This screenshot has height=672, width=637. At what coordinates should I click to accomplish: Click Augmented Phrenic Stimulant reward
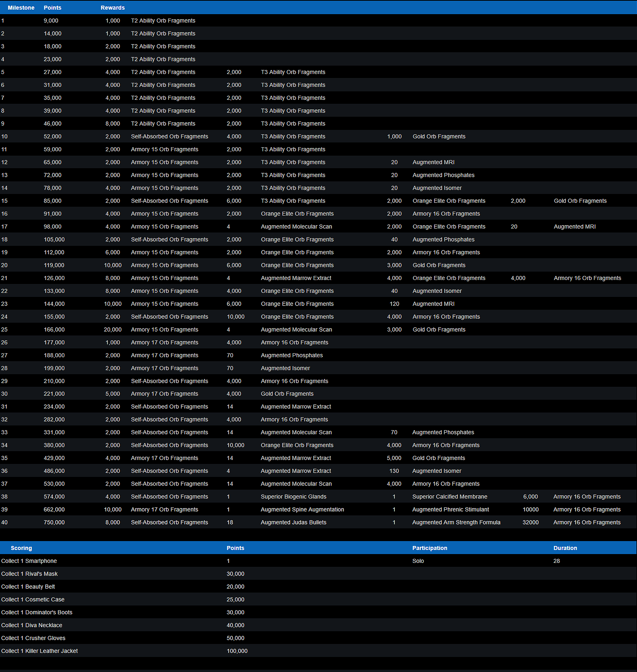[450, 509]
